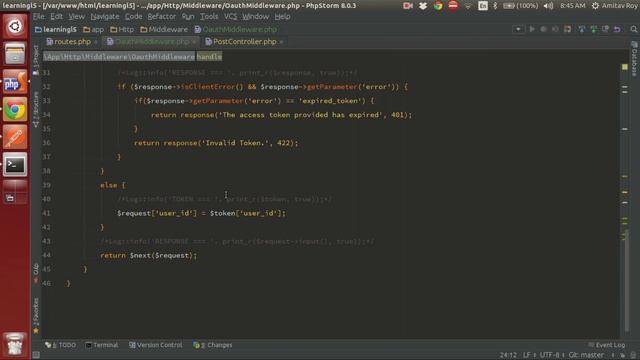Image resolution: width=640 pixels, height=360 pixels.
Task: Open the Window menu
Action: click(x=256, y=17)
